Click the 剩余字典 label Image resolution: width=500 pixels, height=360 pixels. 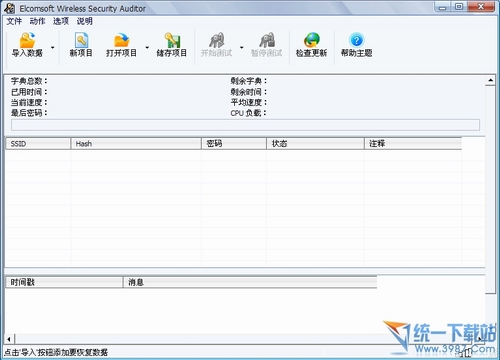tap(249, 81)
